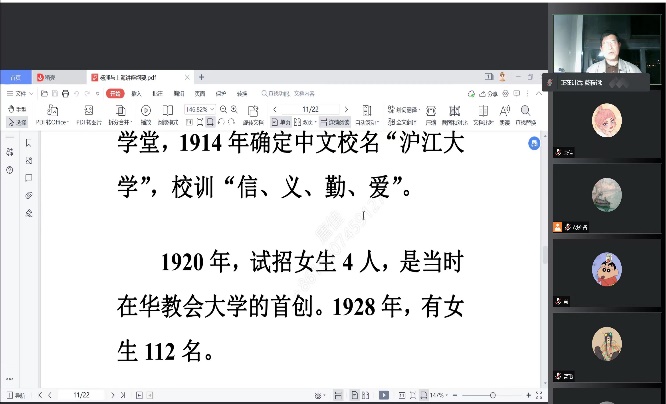Click the actual size icon under zoom box
Screen dimensions: 666x404
tap(189, 122)
